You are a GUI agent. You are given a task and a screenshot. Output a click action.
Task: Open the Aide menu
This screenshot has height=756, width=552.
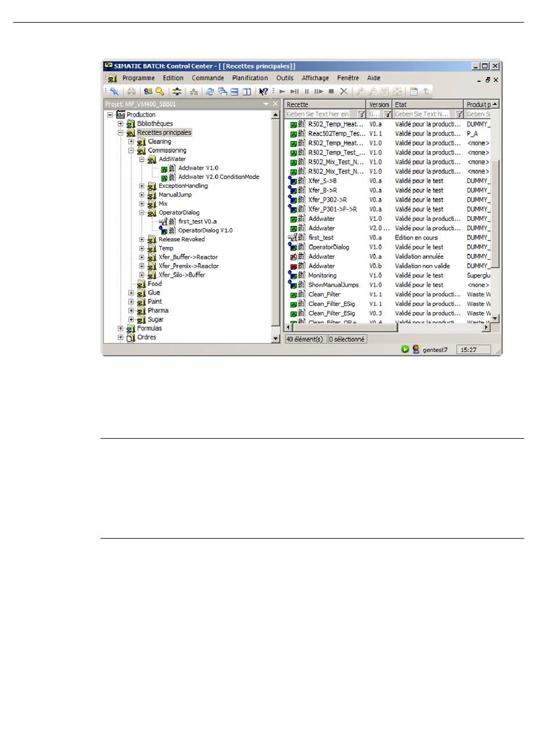[x=374, y=78]
